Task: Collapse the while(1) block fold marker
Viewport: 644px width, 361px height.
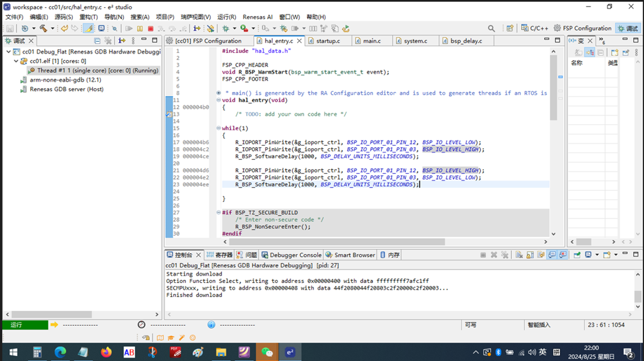Action: click(x=219, y=128)
